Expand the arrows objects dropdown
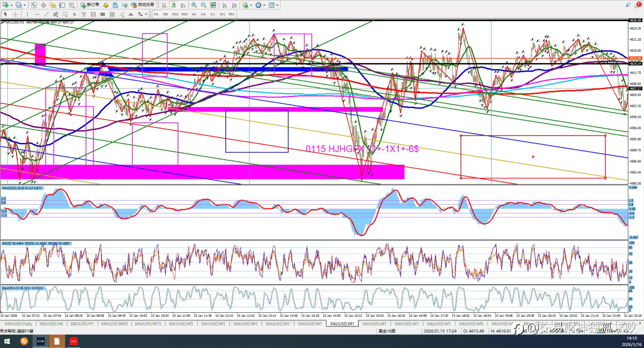Viewport: 644px width, 348px height. click(x=146, y=14)
